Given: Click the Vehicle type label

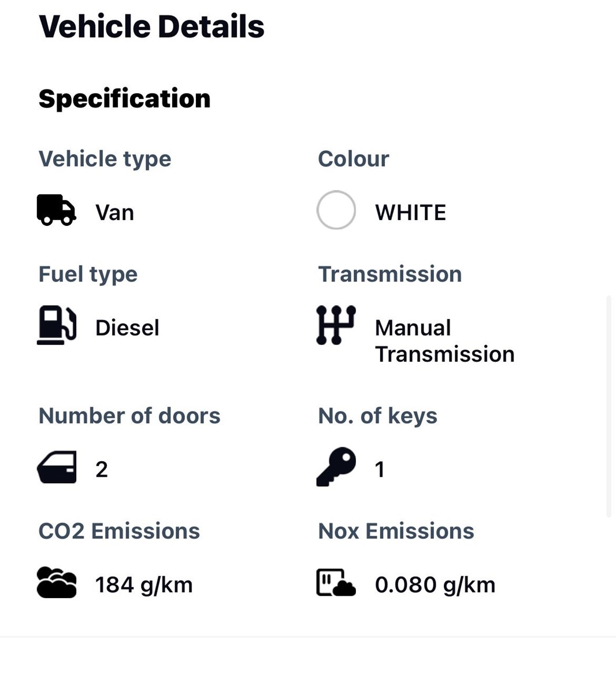Looking at the screenshot, I should point(105,160).
